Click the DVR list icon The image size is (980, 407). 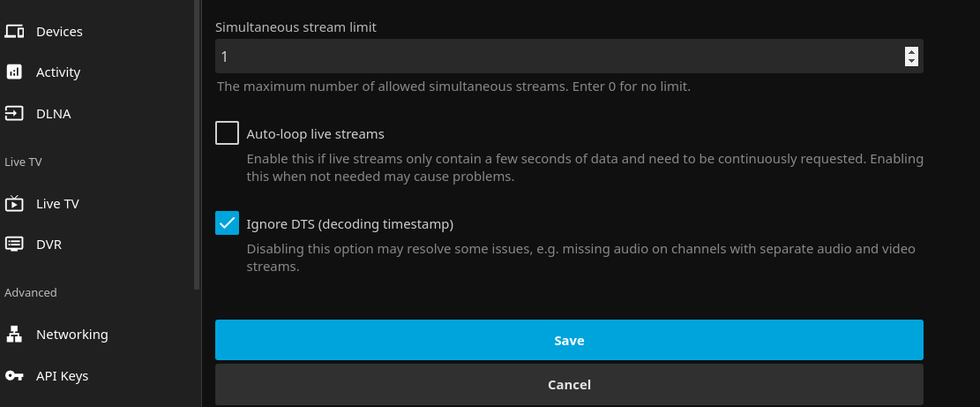tap(14, 245)
